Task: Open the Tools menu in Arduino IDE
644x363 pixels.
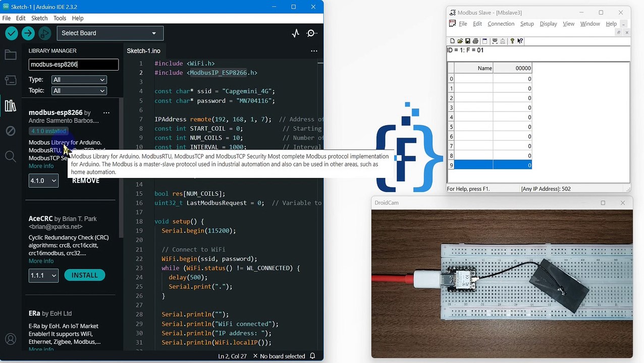Action: click(60, 18)
